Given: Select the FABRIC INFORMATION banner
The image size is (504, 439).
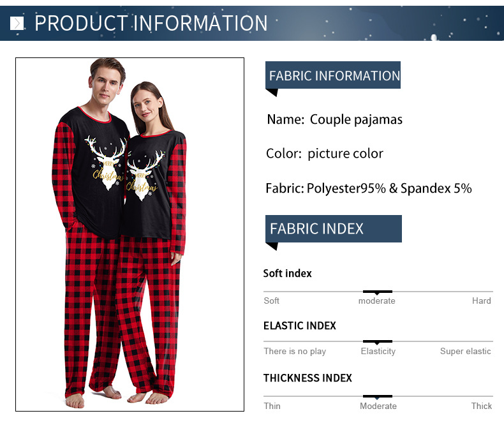Looking at the screenshot, I should click(x=332, y=75).
